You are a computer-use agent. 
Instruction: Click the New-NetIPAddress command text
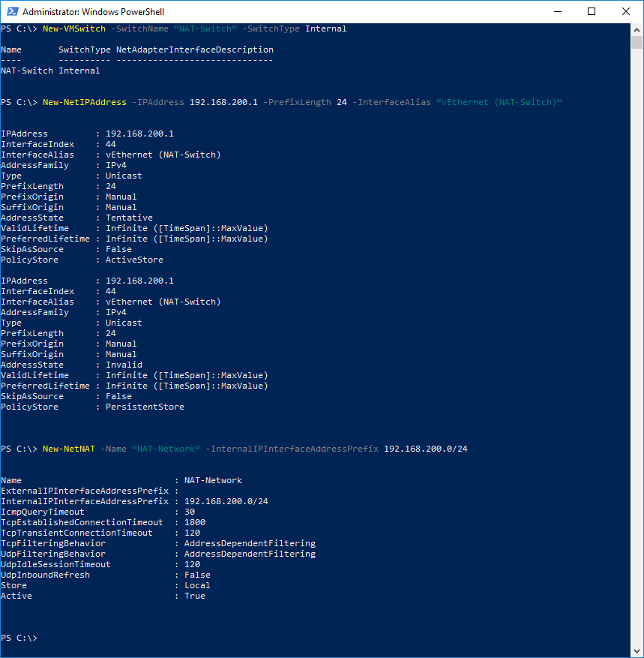click(84, 102)
